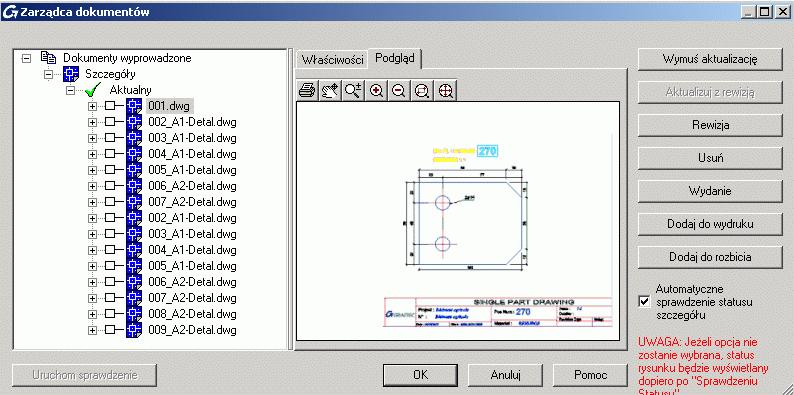Click Dodaj do rozbicia button
Screen dimensions: 794x395
coord(710,257)
